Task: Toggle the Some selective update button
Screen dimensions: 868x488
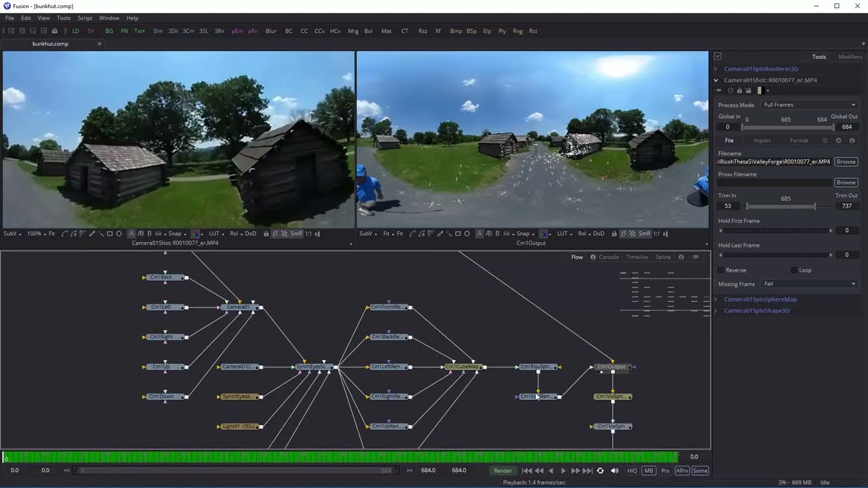Action: point(700,470)
